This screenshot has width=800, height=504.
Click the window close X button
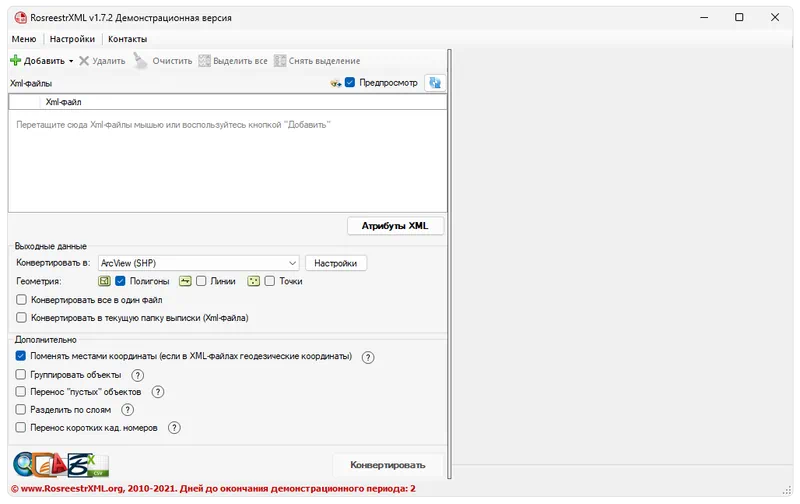pos(775,17)
